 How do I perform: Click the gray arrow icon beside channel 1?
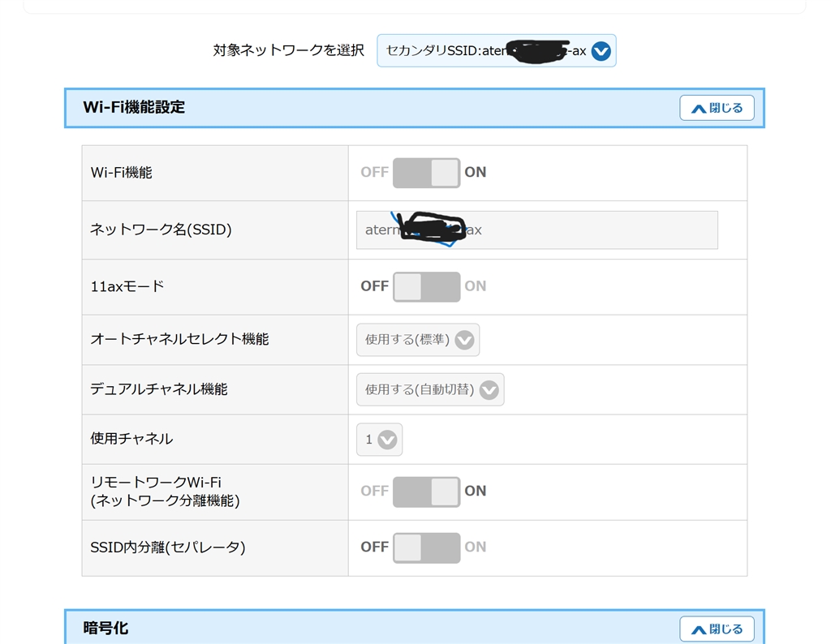(x=388, y=440)
